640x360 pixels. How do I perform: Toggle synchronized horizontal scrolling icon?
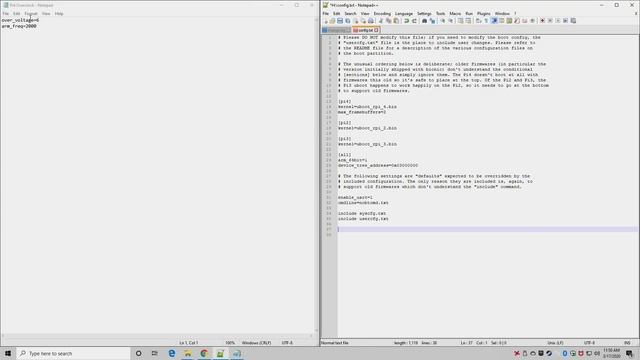pyautogui.click(x=468, y=20)
